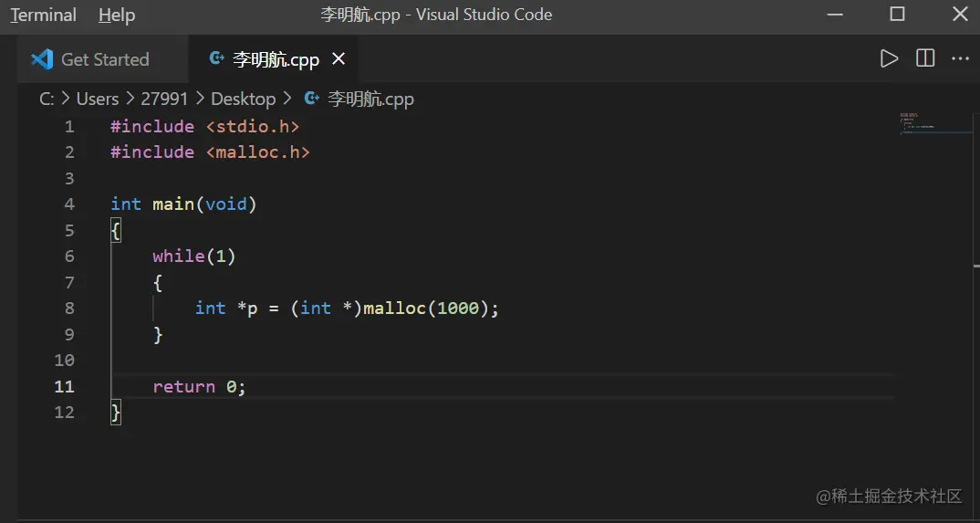This screenshot has width=980, height=523.
Task: Click line number 11 in the gutter
Action: [65, 386]
